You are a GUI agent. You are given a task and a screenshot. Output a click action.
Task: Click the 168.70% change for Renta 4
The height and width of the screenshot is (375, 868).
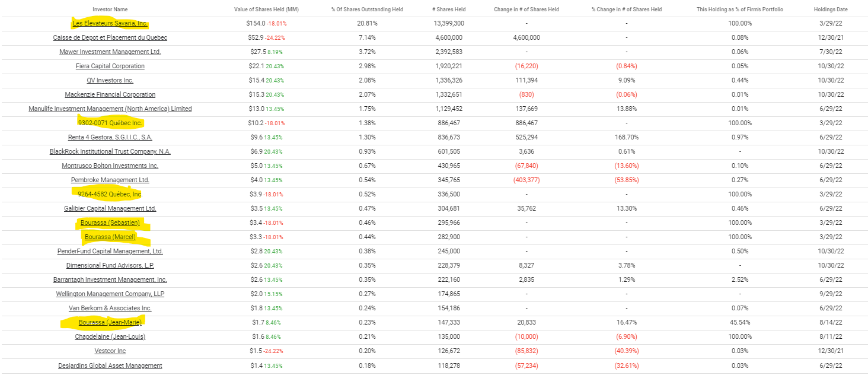627,137
